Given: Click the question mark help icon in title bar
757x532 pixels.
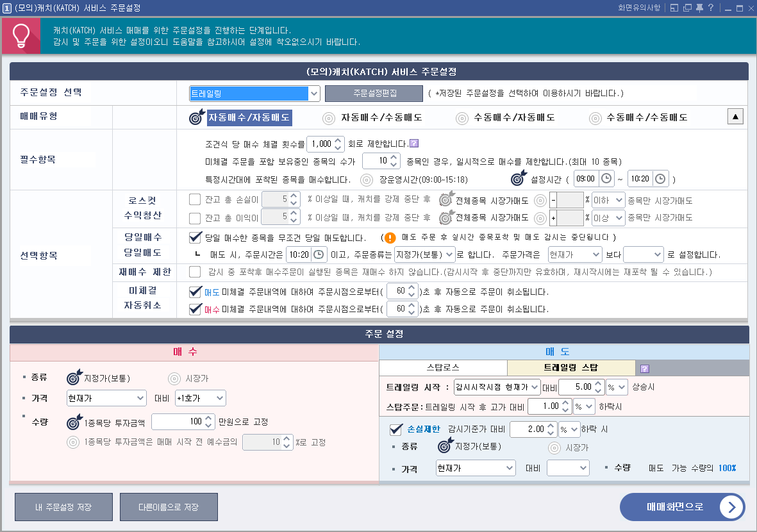Looking at the screenshot, I should tap(711, 8).
